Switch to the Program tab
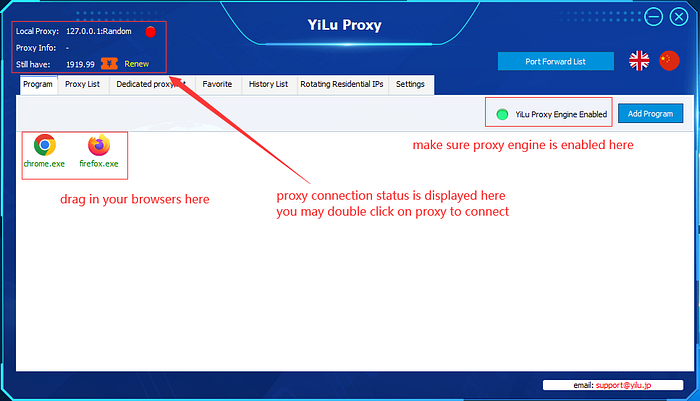This screenshot has width=700, height=401. 38,84
